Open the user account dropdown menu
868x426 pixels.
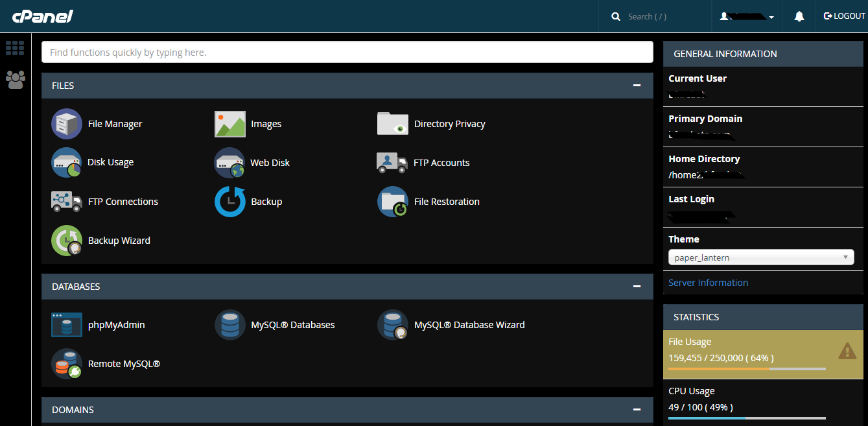(x=747, y=16)
